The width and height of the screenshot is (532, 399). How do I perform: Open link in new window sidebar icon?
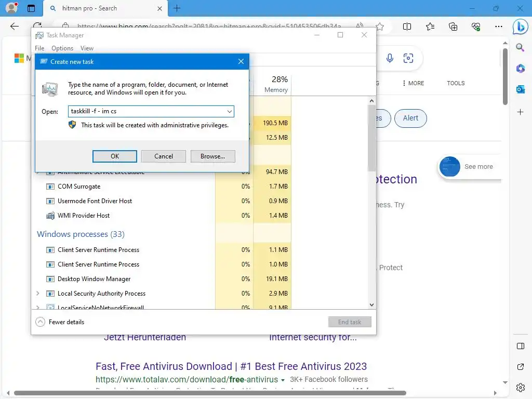(x=520, y=367)
